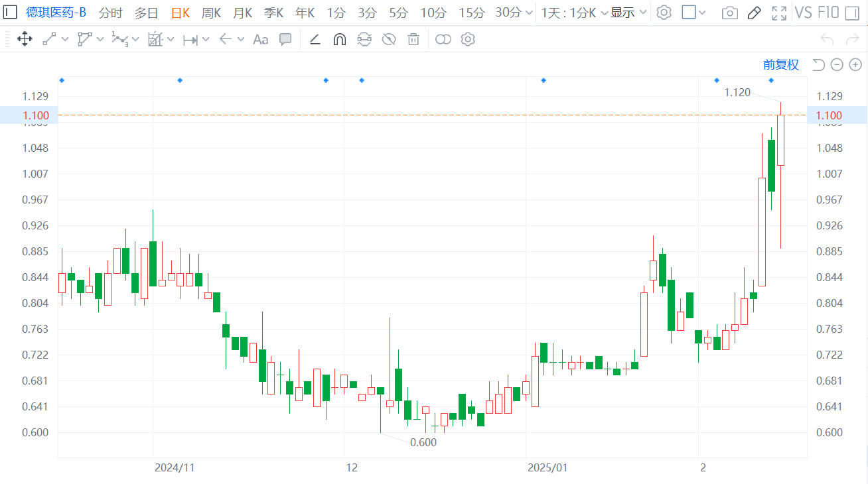Undo the last drawing action
The image size is (868, 484).
(x=827, y=39)
